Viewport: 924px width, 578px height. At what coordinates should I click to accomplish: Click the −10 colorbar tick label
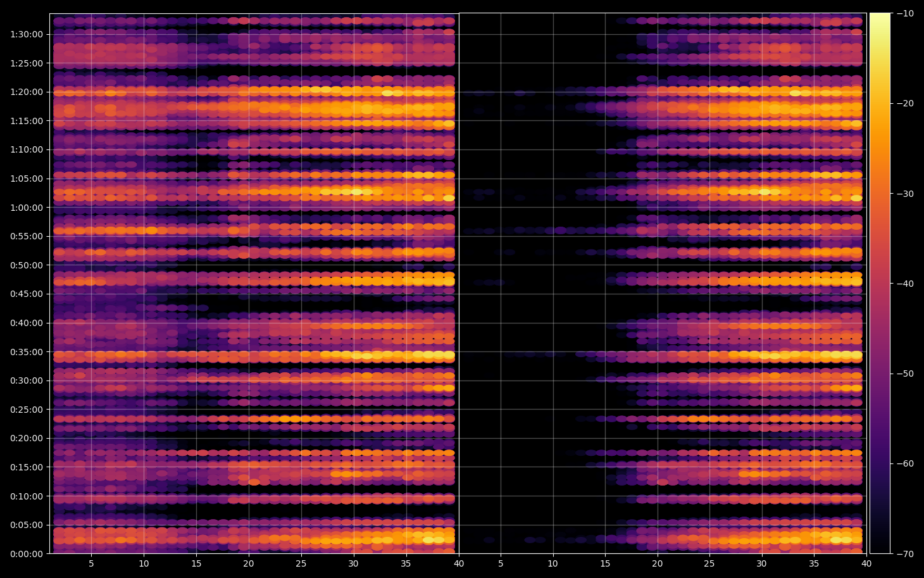(x=905, y=13)
